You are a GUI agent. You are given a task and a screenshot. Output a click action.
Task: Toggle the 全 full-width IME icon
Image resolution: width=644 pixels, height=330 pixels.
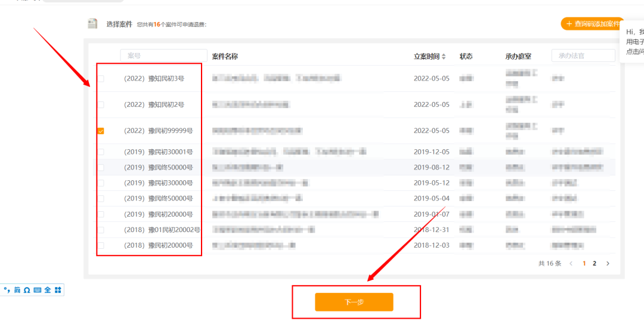point(47,290)
